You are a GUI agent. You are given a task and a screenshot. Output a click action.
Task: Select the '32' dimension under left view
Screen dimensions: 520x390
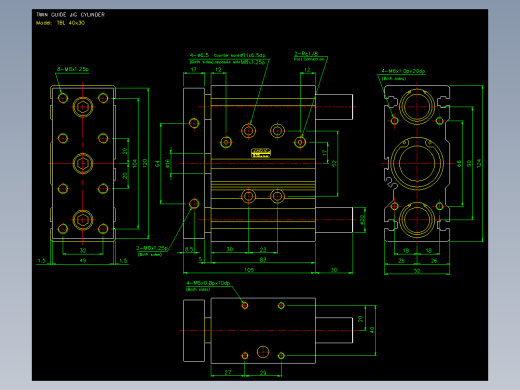pyautogui.click(x=83, y=250)
